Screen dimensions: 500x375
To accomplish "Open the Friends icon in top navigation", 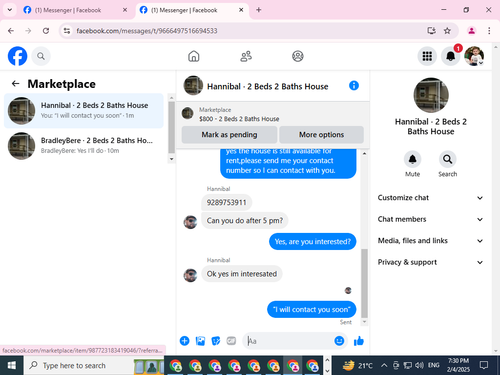I will pos(246,56).
